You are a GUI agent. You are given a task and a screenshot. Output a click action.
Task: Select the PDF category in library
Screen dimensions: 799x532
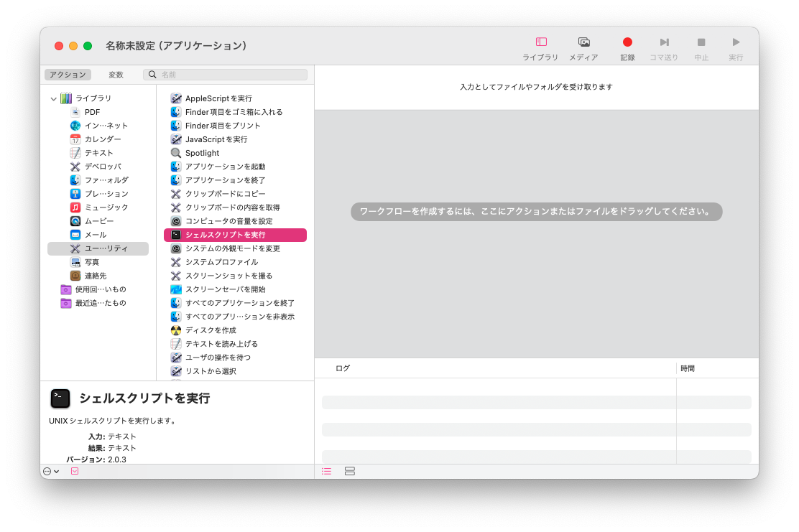[x=92, y=112]
